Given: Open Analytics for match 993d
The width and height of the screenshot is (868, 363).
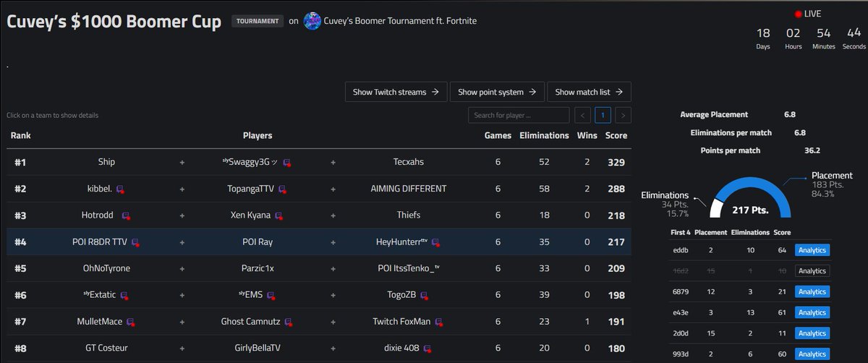Looking at the screenshot, I should click(x=812, y=354).
